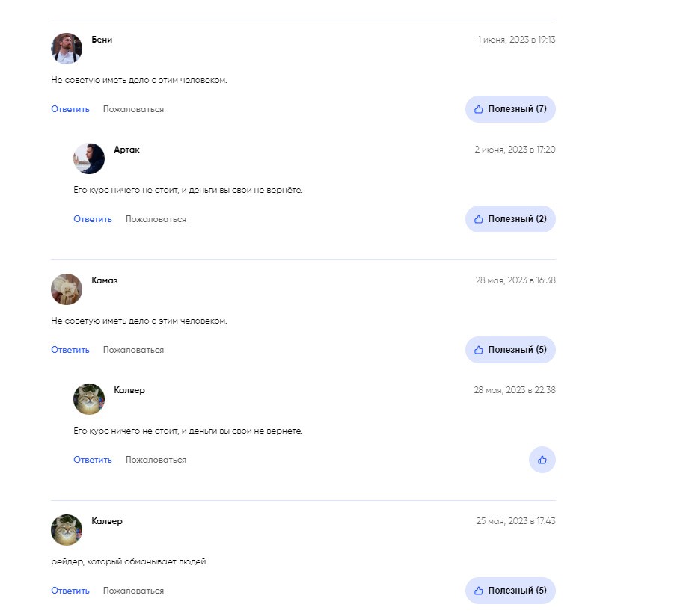
Task: Report Калвер's 28 мая reply
Action: point(156,460)
